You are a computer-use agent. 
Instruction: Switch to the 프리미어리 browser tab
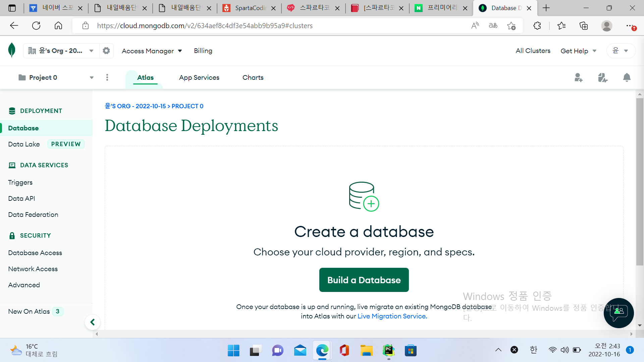(441, 8)
